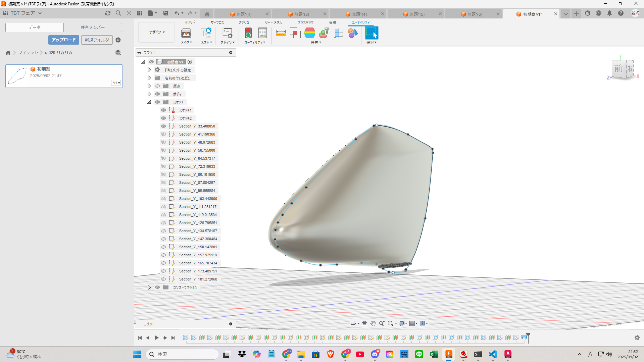The width and height of the screenshot is (644, 362).
Task: Click the 3D Print make icon
Action: point(186,33)
